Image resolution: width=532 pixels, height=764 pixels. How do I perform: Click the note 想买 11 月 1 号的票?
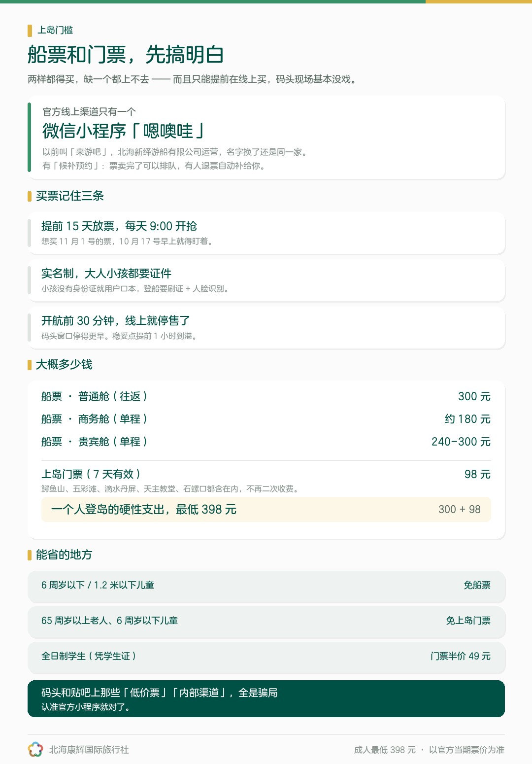tap(128, 241)
